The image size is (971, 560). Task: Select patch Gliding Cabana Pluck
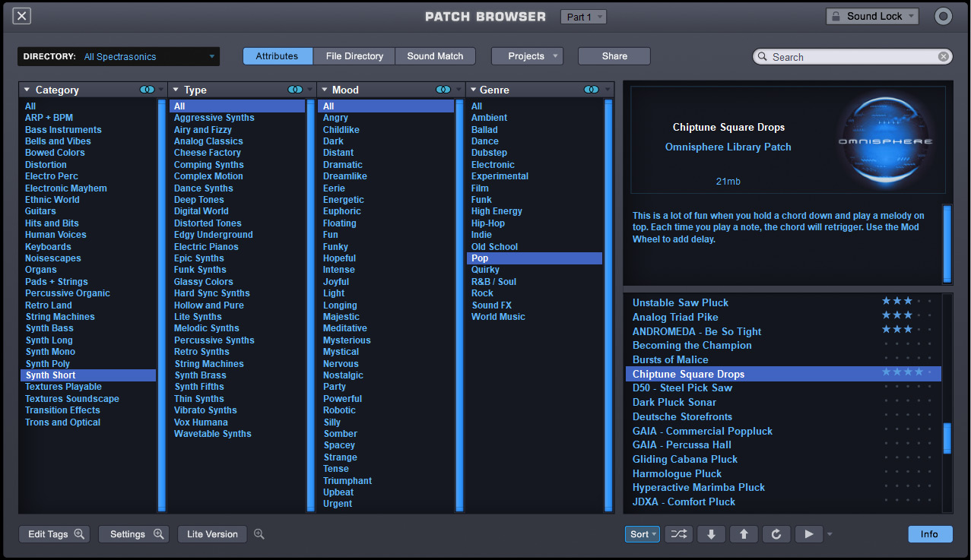(685, 459)
